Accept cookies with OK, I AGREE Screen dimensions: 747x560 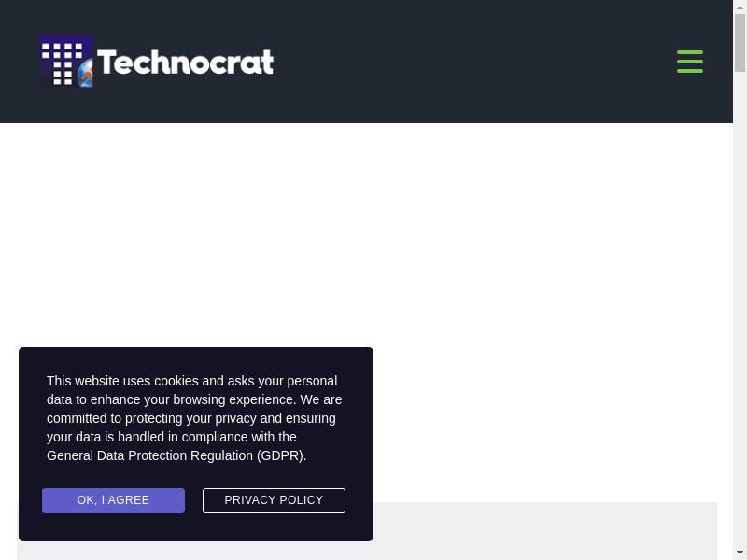(x=113, y=500)
